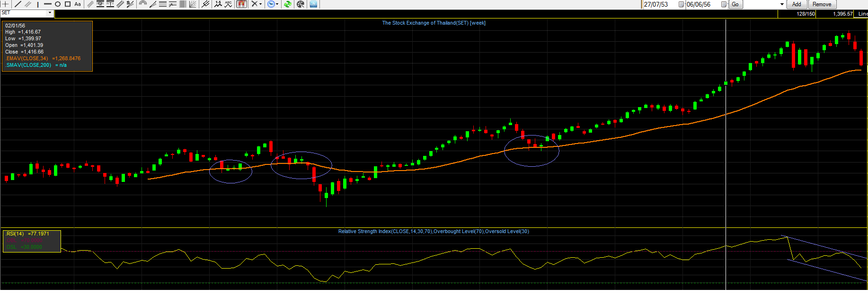Viewport: 868px width, 307px height.
Task: Select the triple diagonal lines tool
Action: click(x=120, y=4)
